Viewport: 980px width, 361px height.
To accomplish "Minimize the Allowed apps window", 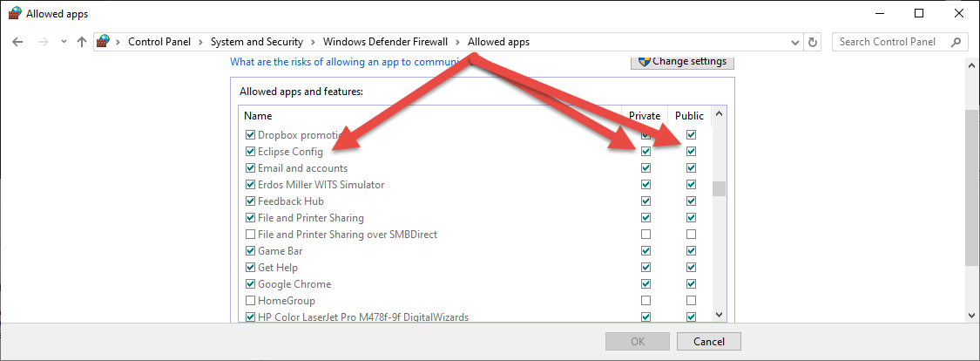I will point(879,13).
